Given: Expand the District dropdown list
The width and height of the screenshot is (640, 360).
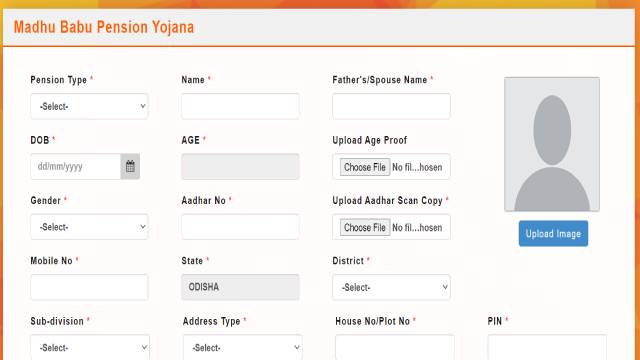Looking at the screenshot, I should click(x=391, y=287).
